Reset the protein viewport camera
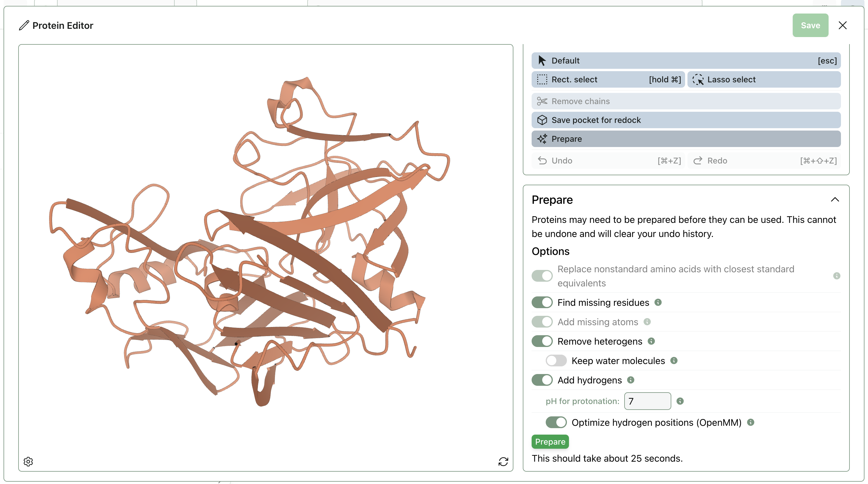 coord(503,461)
